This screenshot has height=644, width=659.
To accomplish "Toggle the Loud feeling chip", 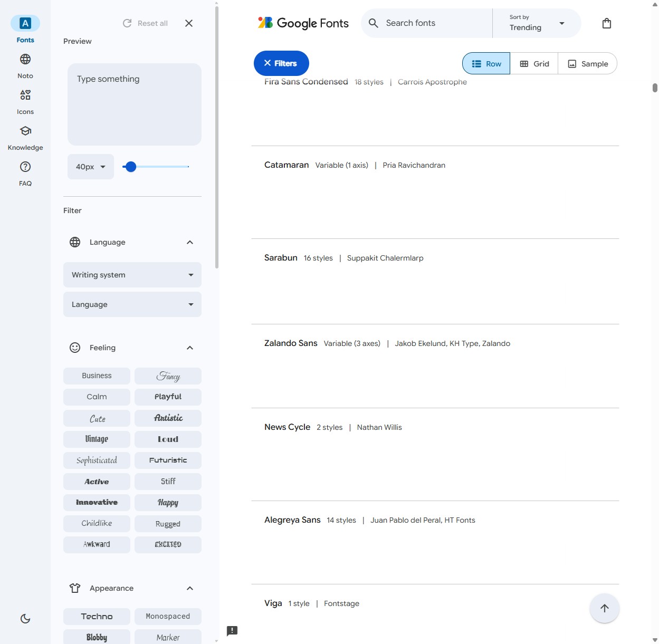I will click(x=168, y=439).
